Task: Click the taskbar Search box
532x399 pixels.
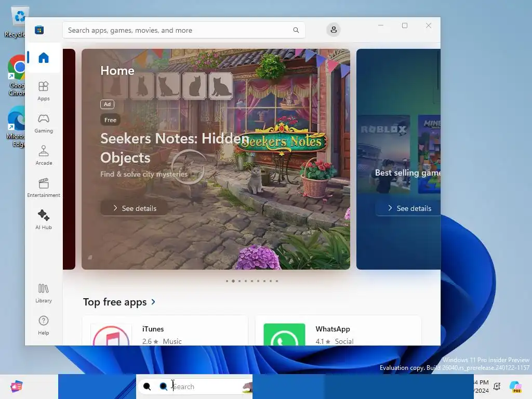Action: (195, 386)
